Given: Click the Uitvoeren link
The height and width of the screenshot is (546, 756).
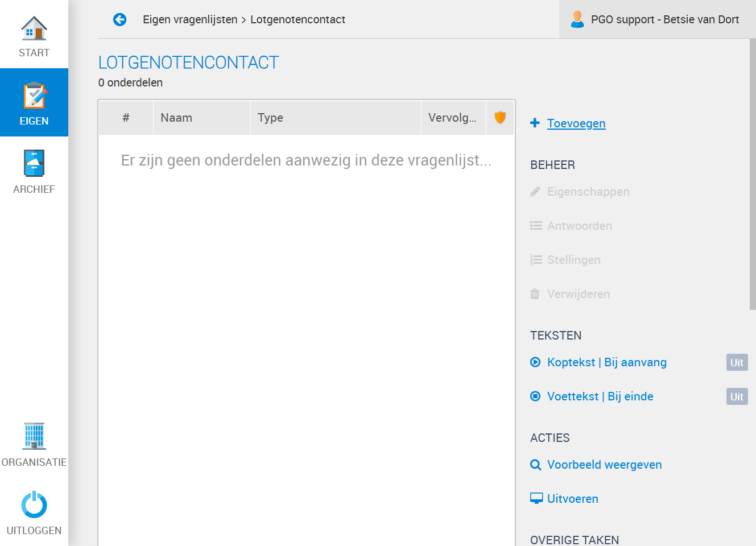Looking at the screenshot, I should (573, 499).
